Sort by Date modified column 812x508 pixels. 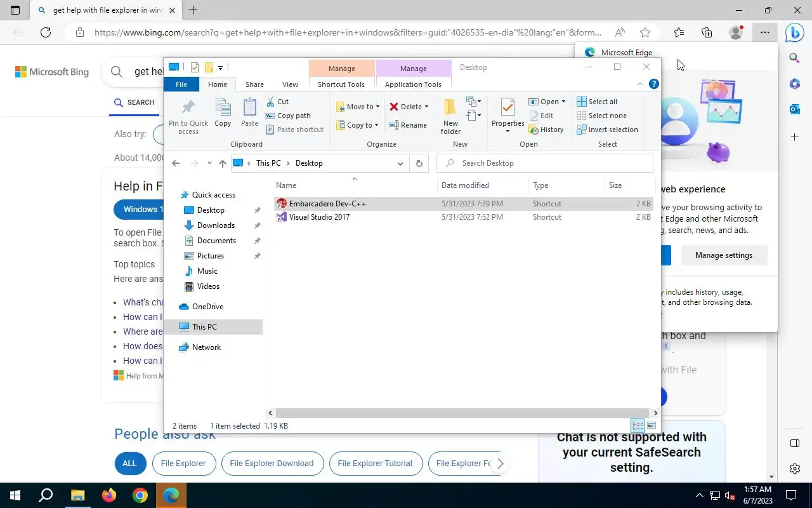(x=465, y=185)
